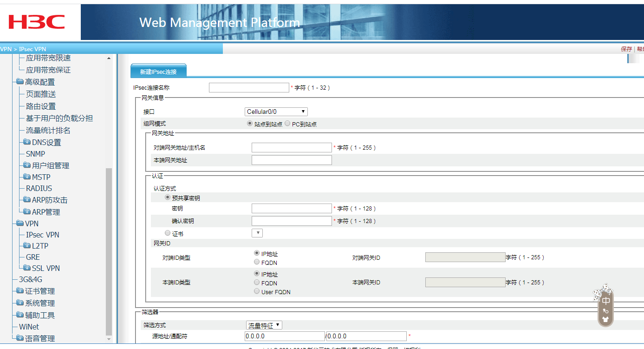Select IP地址 for 本端ID类型

pos(257,274)
